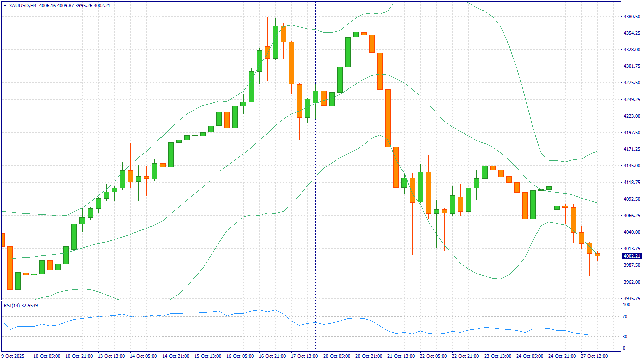Click the 16 Oct 21:00 time label
Viewport: 644px width, 362px height.
[x=272, y=356]
